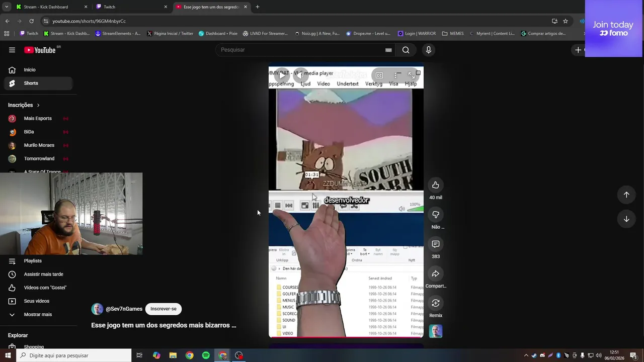Image resolution: width=644 pixels, height=362 pixels.
Task: Click the Inscrever-se subscribe button
Action: click(x=164, y=309)
